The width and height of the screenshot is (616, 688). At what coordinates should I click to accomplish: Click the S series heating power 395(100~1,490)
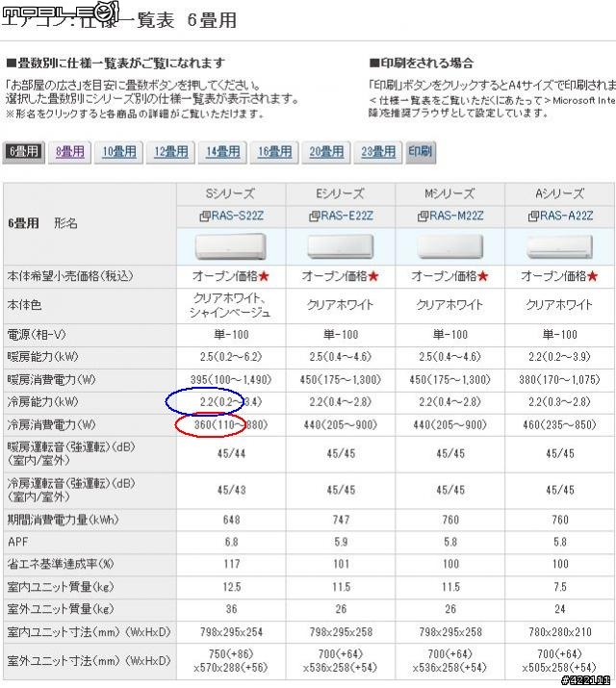[231, 379]
